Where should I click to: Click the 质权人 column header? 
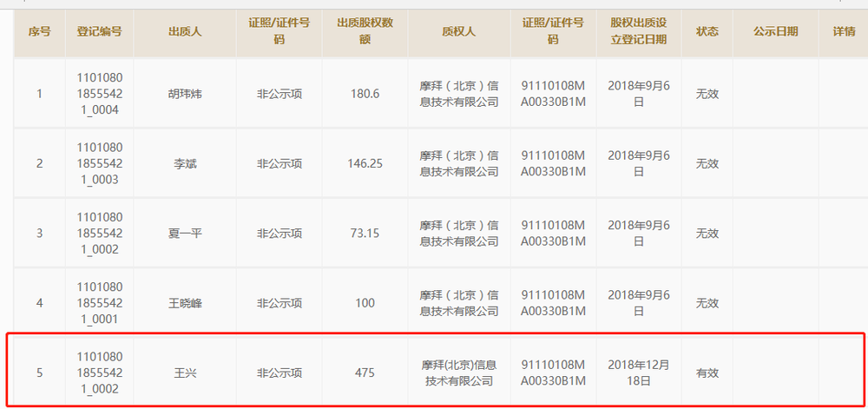459,31
